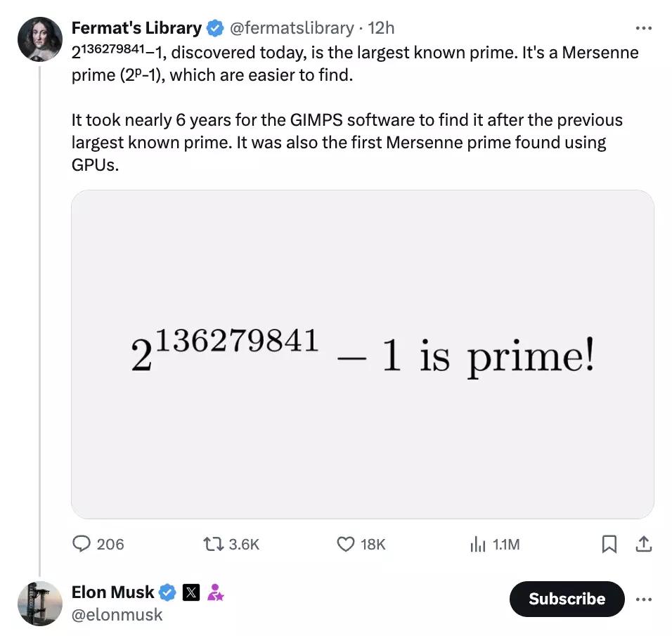Bookmark the tweet using the bookmark icon
The height and width of the screenshot is (636, 672).
tap(609, 544)
